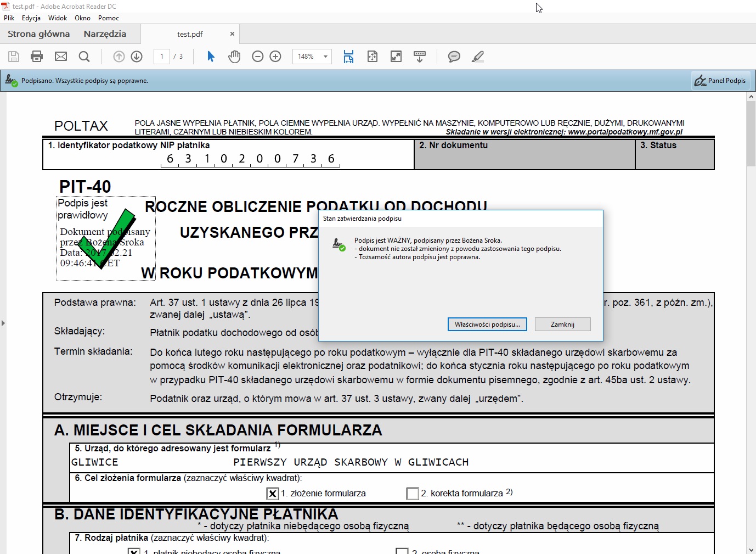756x554 pixels.
Task: Switch to Narzędzia tab
Action: 105,33
